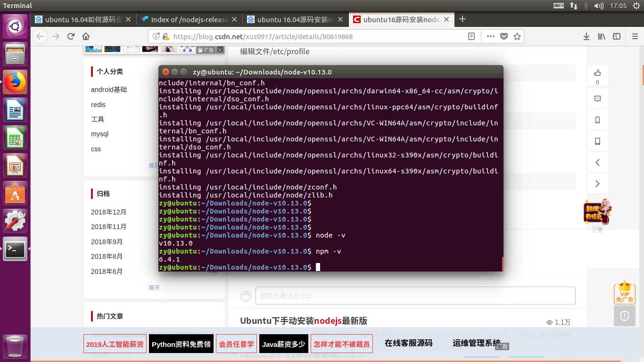Bookmark this page with star icon

tap(517, 36)
